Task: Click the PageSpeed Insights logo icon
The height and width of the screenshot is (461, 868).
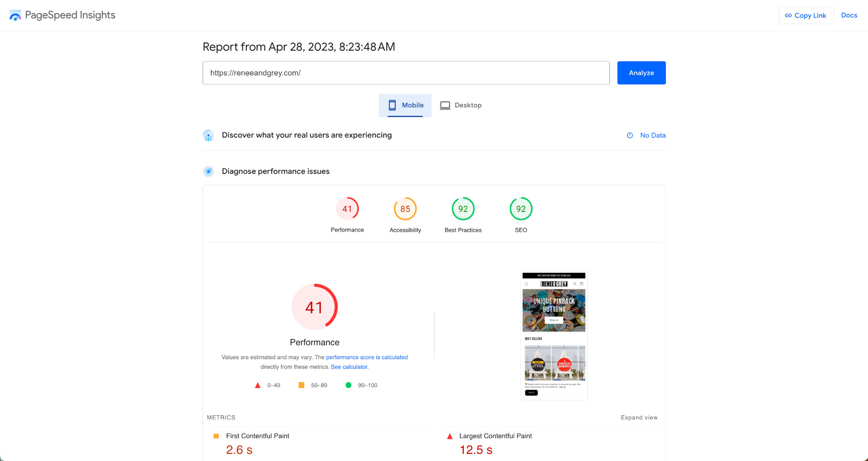Action: pyautogui.click(x=15, y=16)
